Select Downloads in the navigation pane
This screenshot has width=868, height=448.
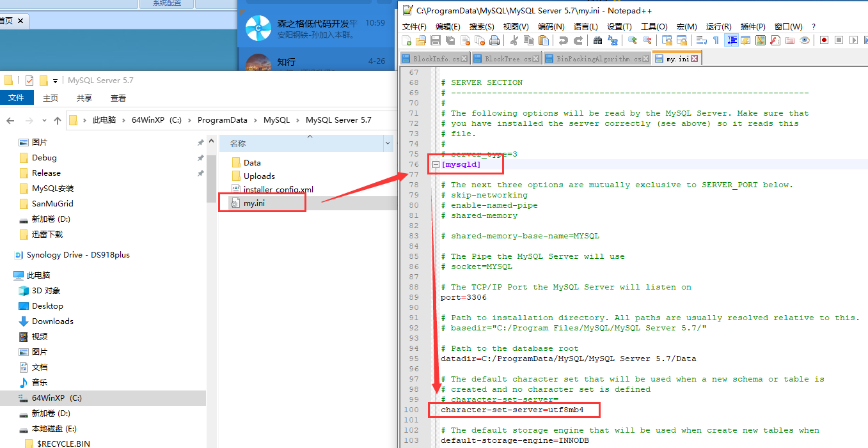(x=52, y=321)
